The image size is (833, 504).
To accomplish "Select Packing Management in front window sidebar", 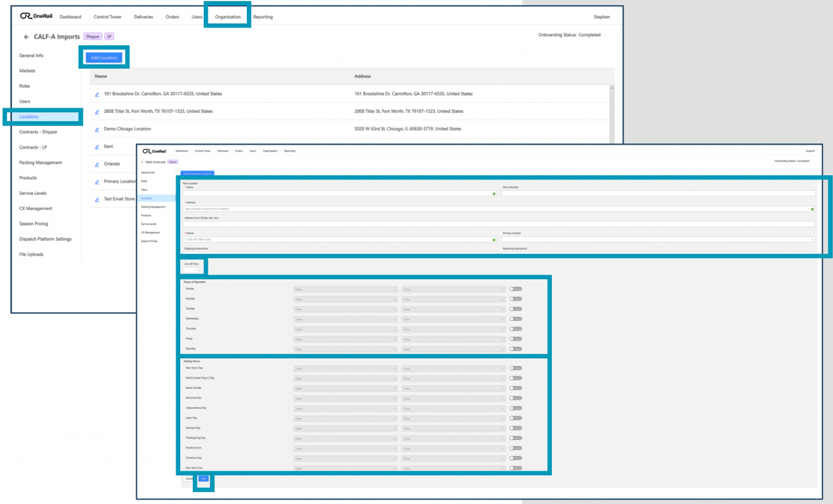I will point(153,207).
